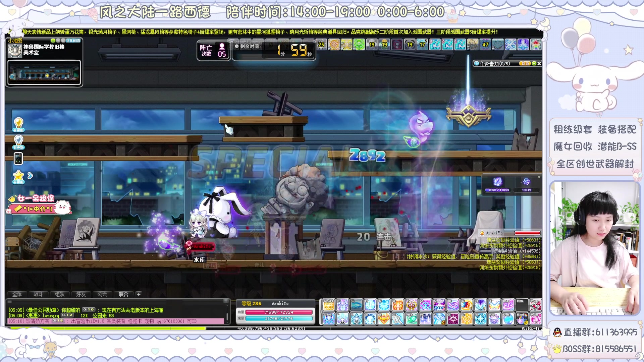This screenshot has height=362, width=644.
Task: Trigger the H key skill icon
Action: point(370,305)
